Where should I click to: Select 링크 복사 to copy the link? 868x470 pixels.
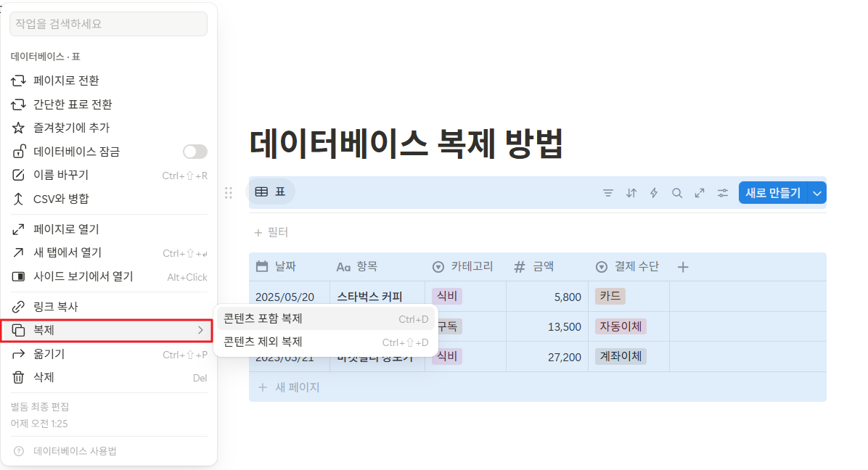pyautogui.click(x=60, y=305)
